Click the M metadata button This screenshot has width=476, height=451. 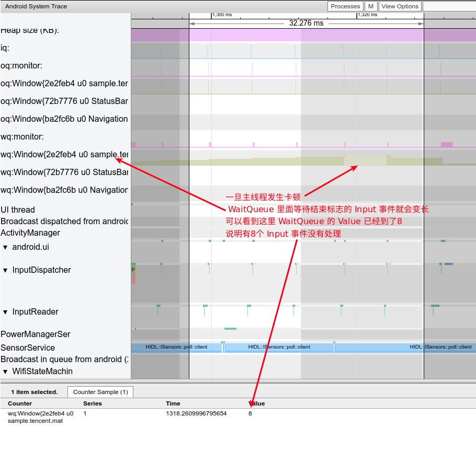[x=371, y=6]
